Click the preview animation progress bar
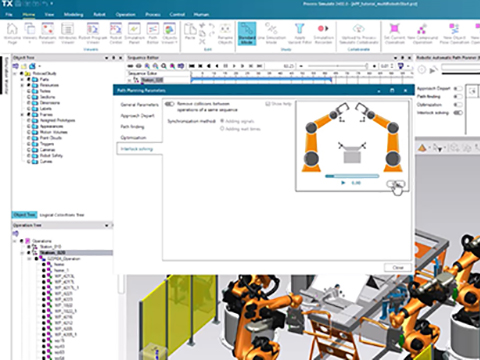The image size is (480, 360). 352,176
